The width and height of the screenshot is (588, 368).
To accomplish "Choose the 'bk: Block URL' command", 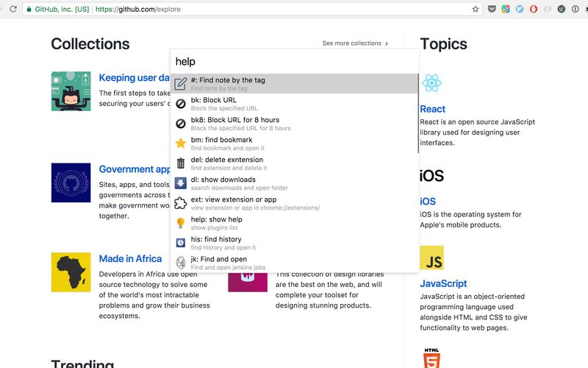I will point(295,104).
